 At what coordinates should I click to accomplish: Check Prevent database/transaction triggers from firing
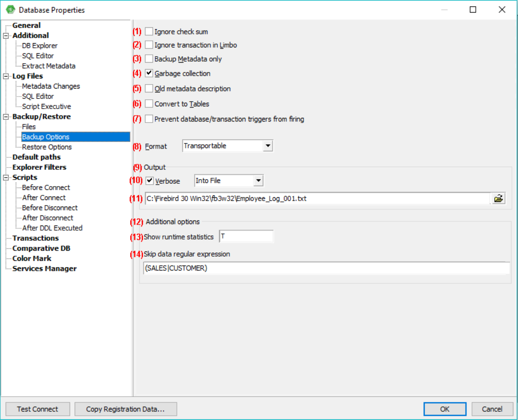pos(149,119)
